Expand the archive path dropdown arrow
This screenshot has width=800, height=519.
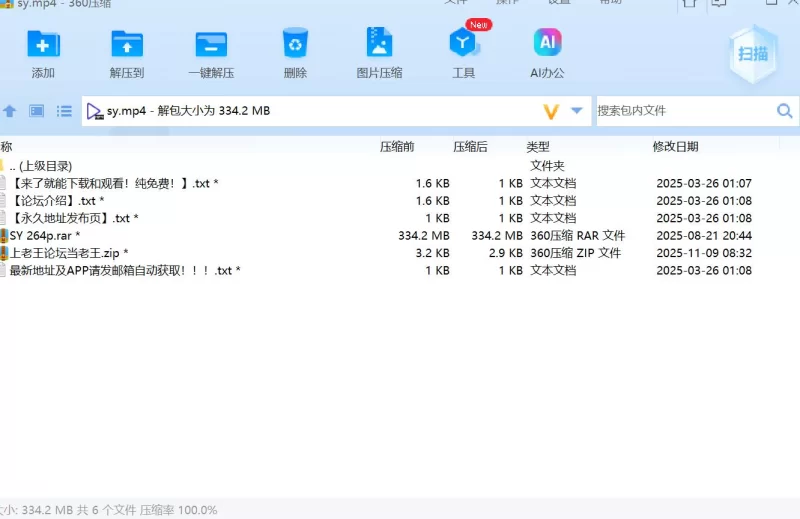coord(577,111)
